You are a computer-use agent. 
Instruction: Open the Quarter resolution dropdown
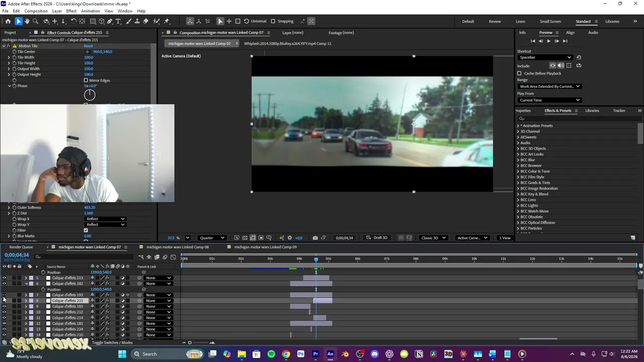click(x=212, y=238)
